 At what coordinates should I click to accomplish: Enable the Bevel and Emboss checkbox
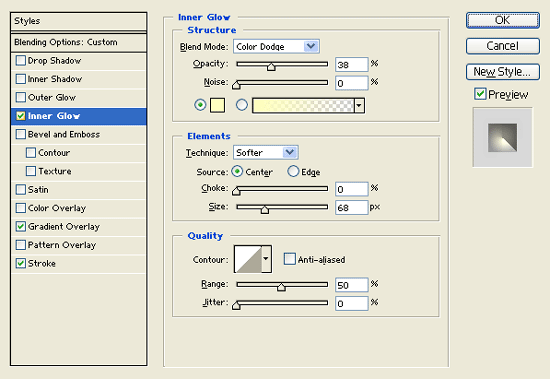tap(21, 134)
